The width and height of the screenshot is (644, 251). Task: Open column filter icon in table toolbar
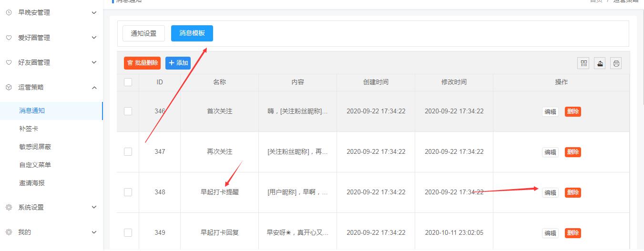coord(583,63)
